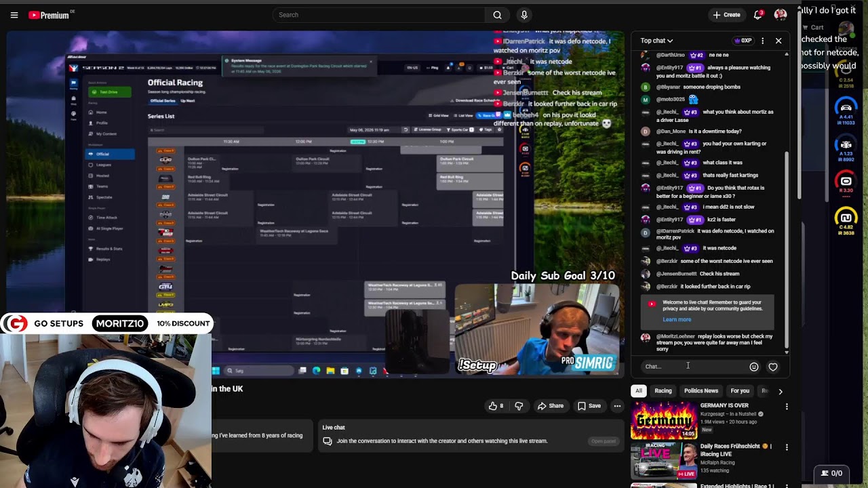The image size is (868, 488).
Task: Click the 'Live chat' heading below the video
Action: tap(334, 428)
